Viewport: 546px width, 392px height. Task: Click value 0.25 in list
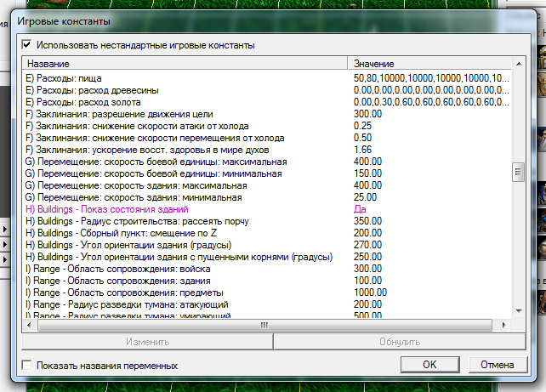[x=362, y=126]
